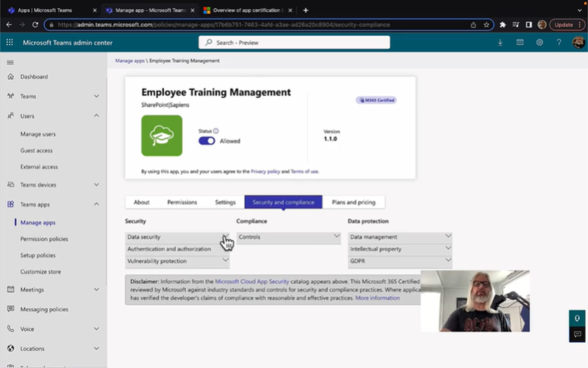This screenshot has width=588, height=368.
Task: Click the Teams icon in sidebar
Action: [x=11, y=96]
